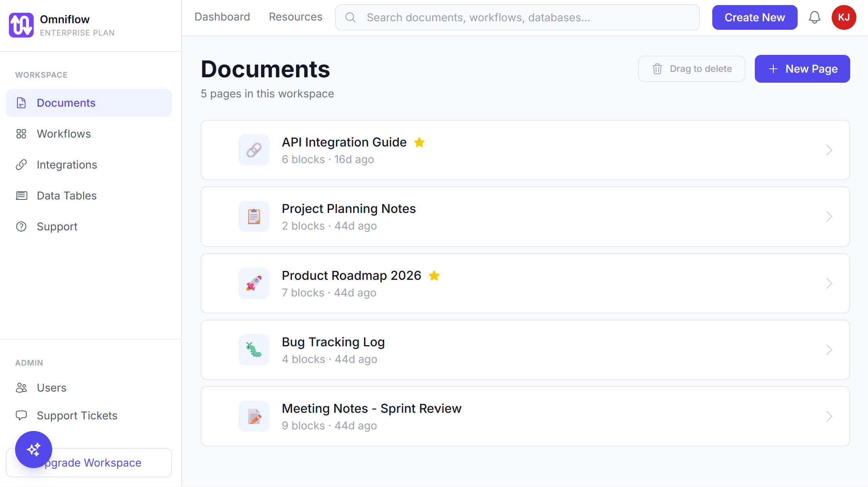Click the Drag to delete zone
The image size is (868, 487).
click(x=692, y=69)
